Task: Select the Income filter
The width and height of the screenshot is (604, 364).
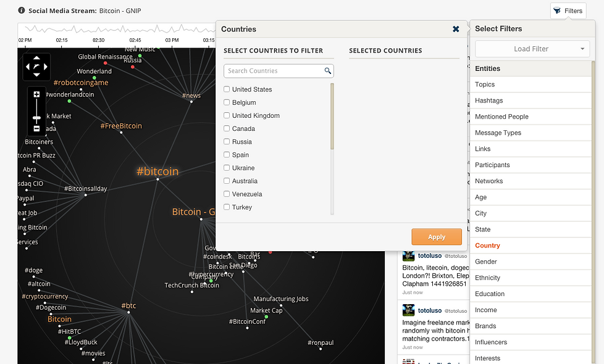Action: (x=531, y=310)
